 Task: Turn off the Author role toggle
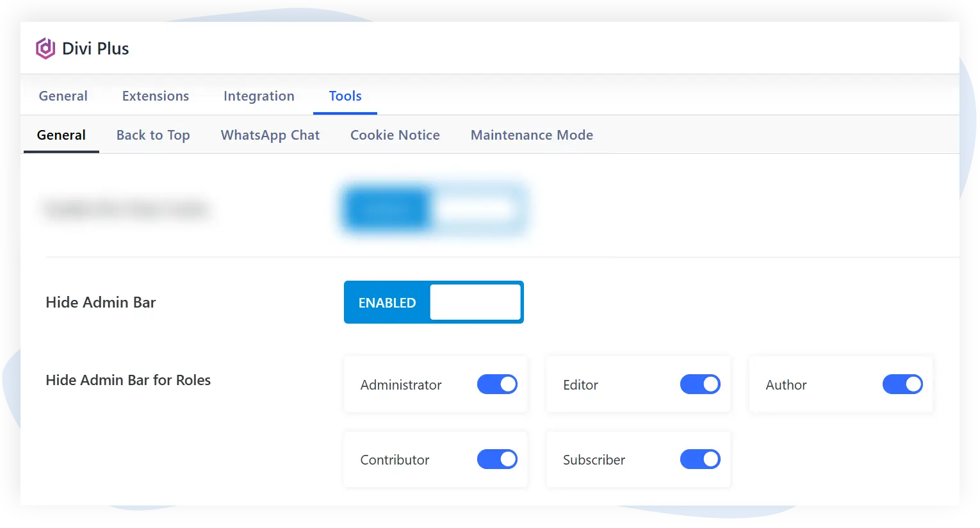coord(902,384)
